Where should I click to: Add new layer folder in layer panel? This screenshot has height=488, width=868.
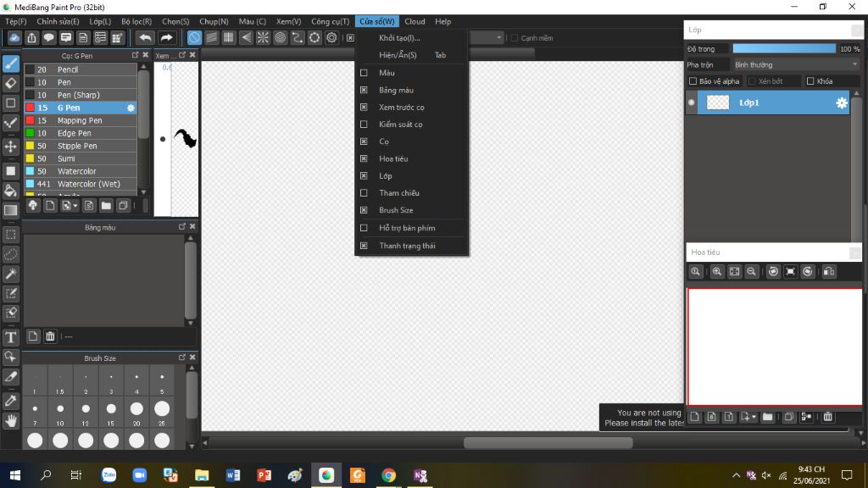[x=767, y=417]
